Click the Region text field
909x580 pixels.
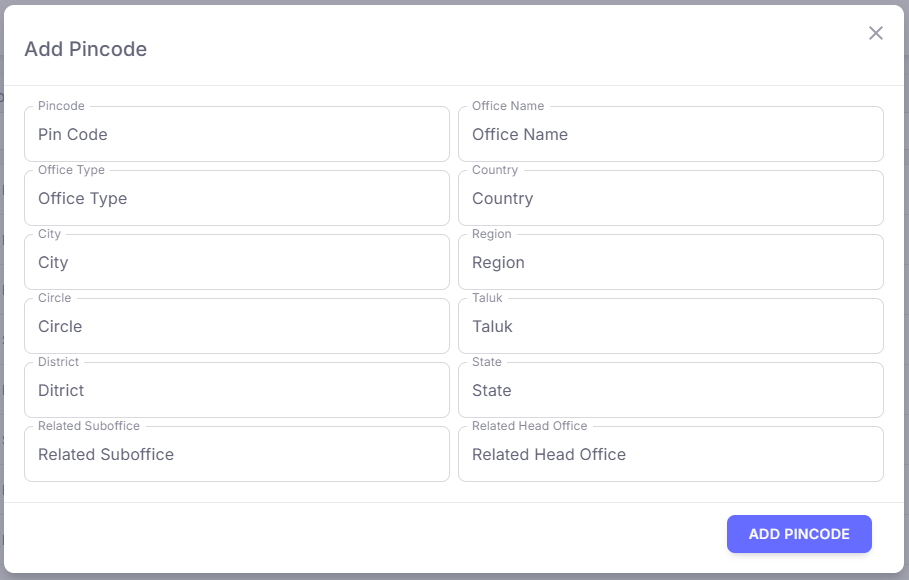point(670,263)
